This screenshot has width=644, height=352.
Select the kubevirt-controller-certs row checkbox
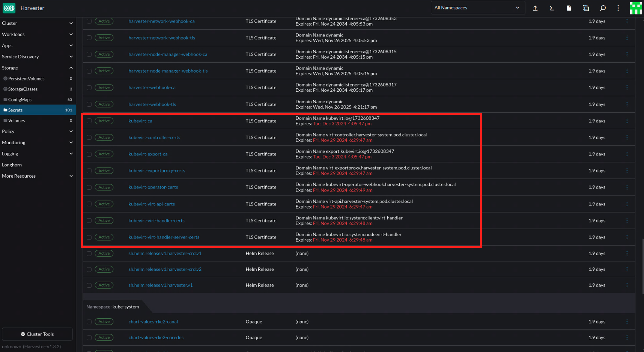point(89,137)
